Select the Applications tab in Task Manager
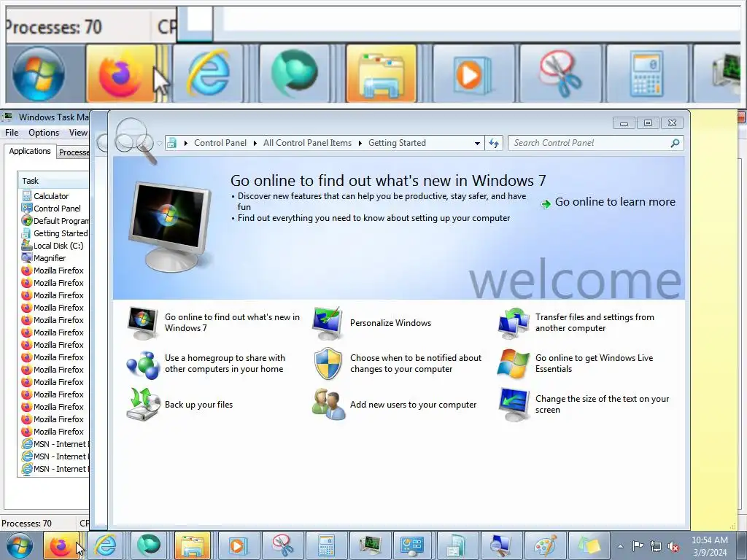747x560 pixels. coord(29,152)
